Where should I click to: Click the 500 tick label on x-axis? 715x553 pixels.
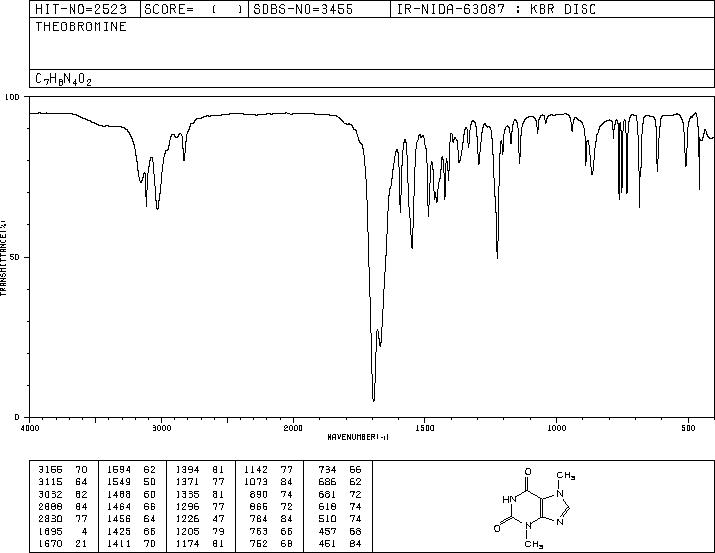689,428
